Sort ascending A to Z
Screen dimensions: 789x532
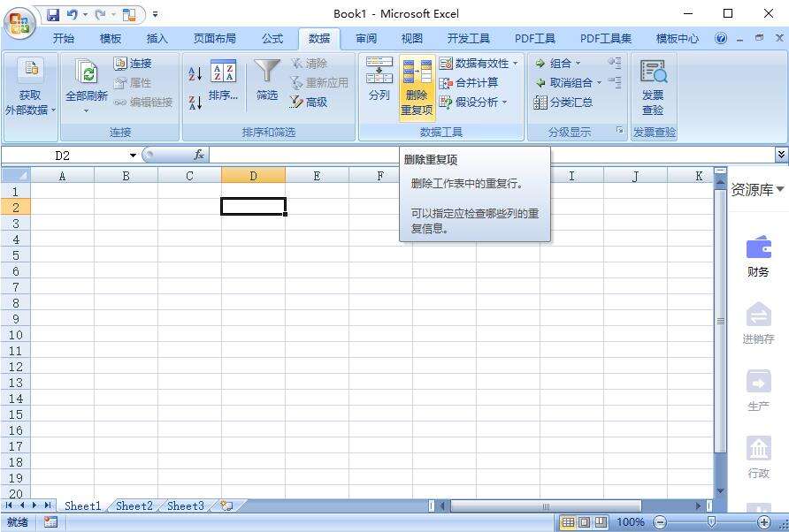coord(195,73)
